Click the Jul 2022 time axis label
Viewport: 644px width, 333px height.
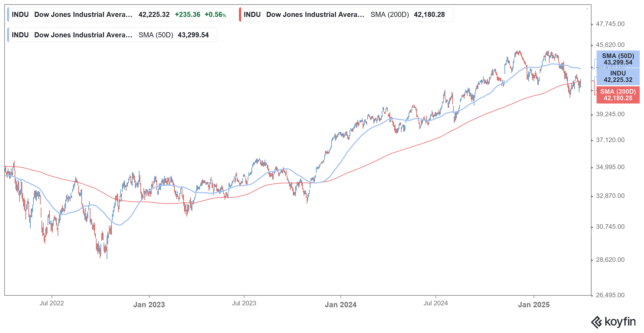52,303
